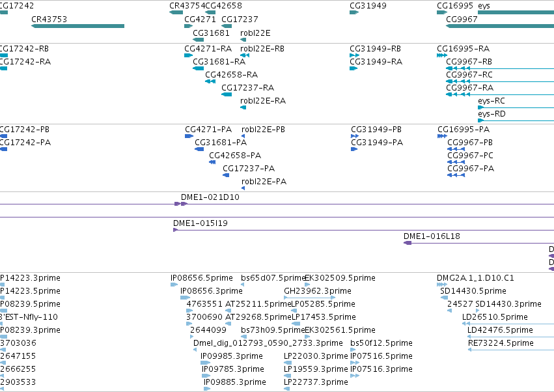
Task: Click transcript CG9967-RC
Action: [x=469, y=75]
